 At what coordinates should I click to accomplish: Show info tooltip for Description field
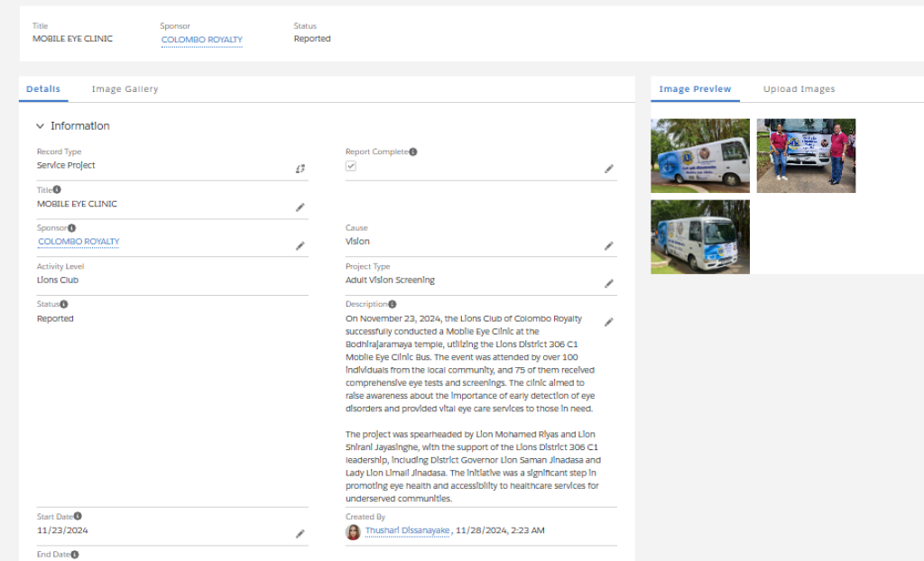(x=393, y=304)
